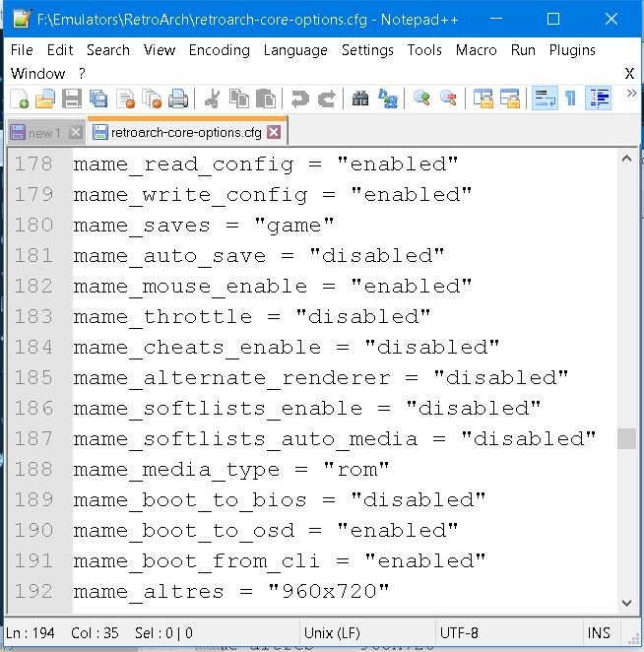Screen dimensions: 644x652
Task: Toggle Word wrap toolbar button
Action: [545, 98]
